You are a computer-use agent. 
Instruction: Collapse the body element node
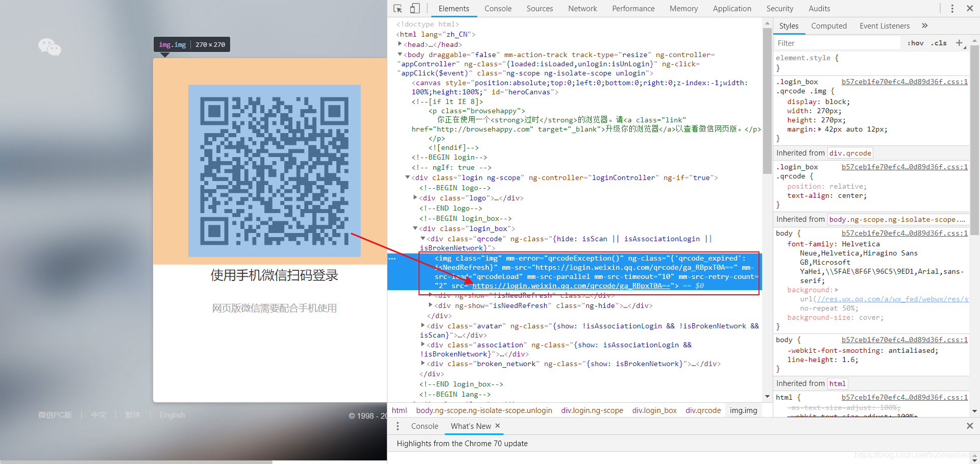400,55
